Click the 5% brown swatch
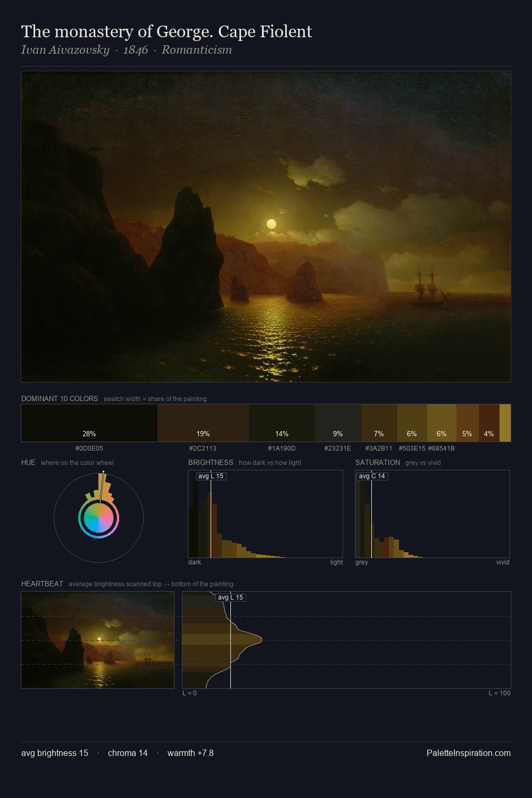532x798 pixels. click(467, 423)
